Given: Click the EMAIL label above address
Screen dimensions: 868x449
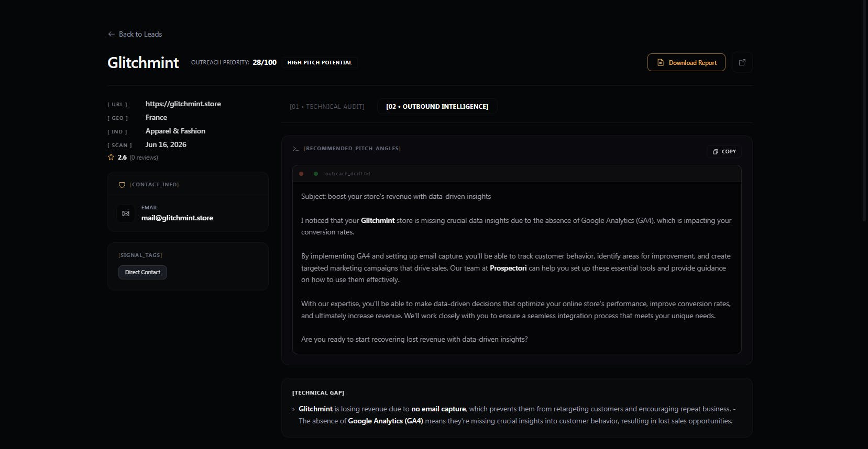Looking at the screenshot, I should click(x=149, y=208).
